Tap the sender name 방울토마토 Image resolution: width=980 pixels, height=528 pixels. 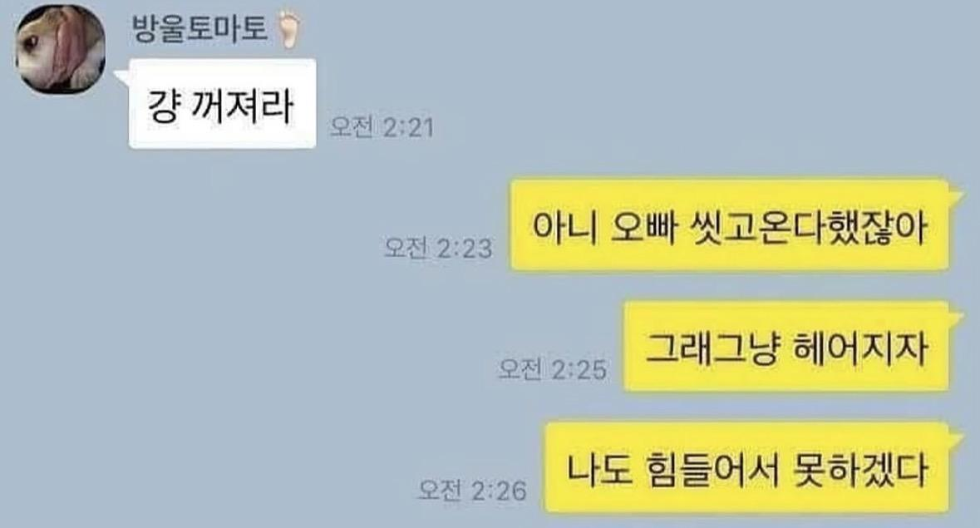[x=200, y=28]
